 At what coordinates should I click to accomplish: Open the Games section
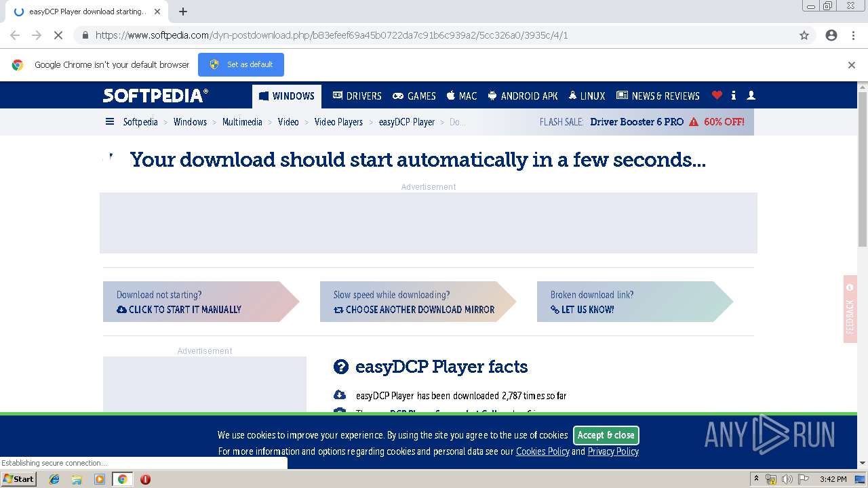point(414,96)
